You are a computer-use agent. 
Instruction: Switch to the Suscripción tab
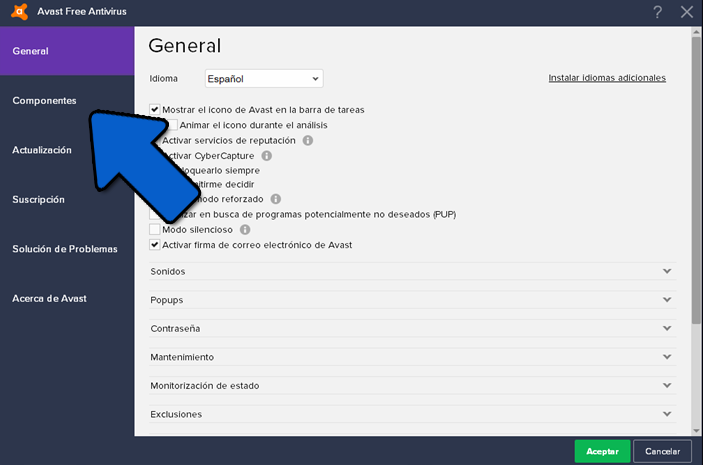67,200
